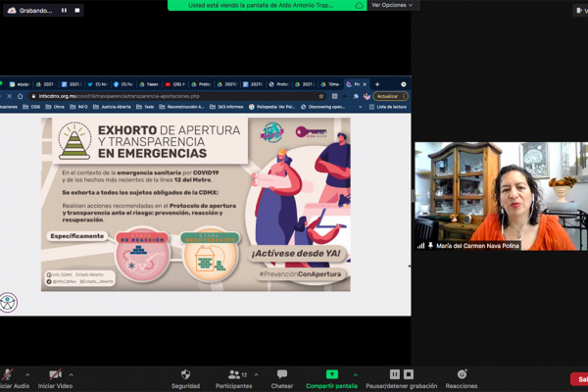
Task: Click the cloud icon by Grabando
Action: pos(12,11)
